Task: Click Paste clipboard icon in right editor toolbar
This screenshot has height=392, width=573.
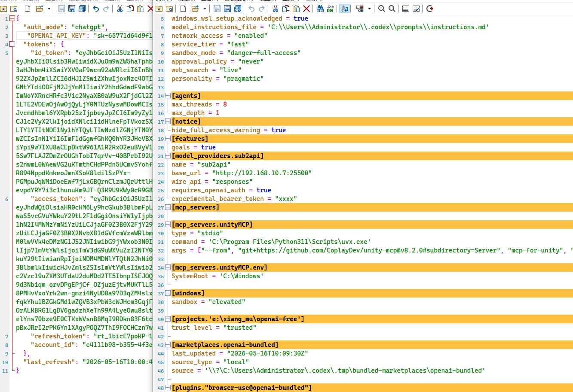Action: (296, 9)
